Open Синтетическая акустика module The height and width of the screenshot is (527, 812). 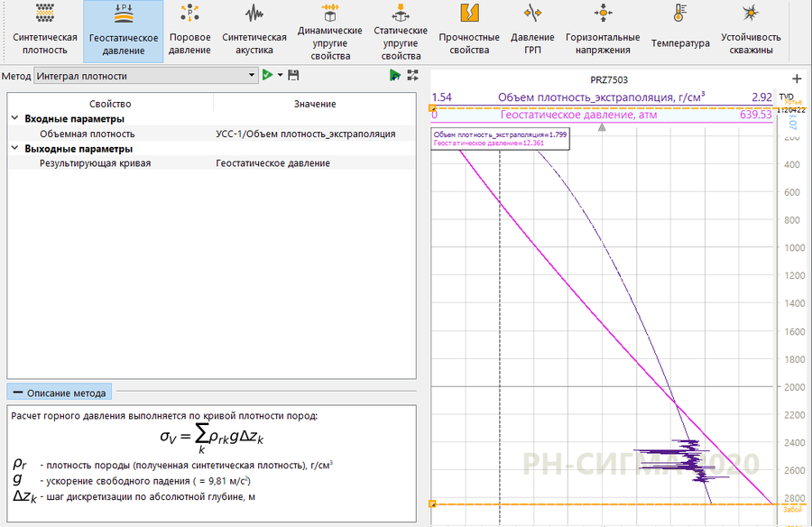coord(254,31)
